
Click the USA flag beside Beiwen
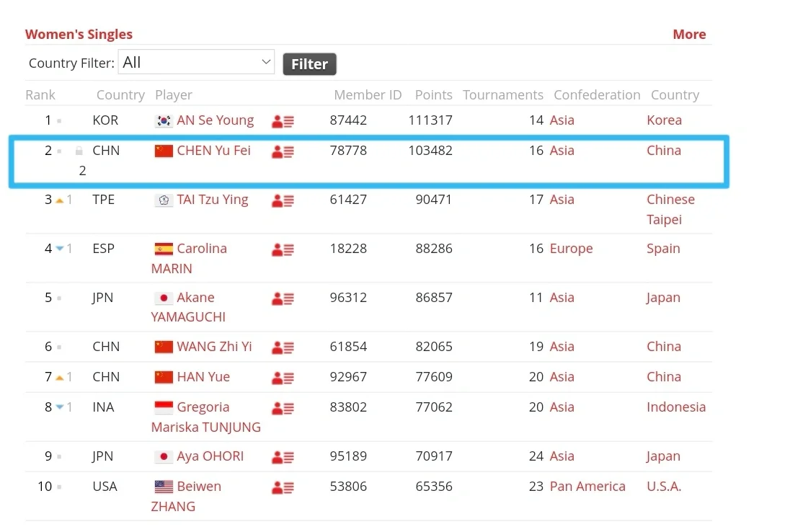(x=164, y=487)
